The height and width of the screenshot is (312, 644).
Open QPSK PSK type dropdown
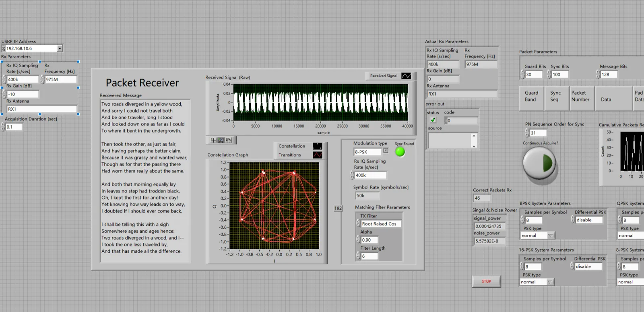point(631,236)
